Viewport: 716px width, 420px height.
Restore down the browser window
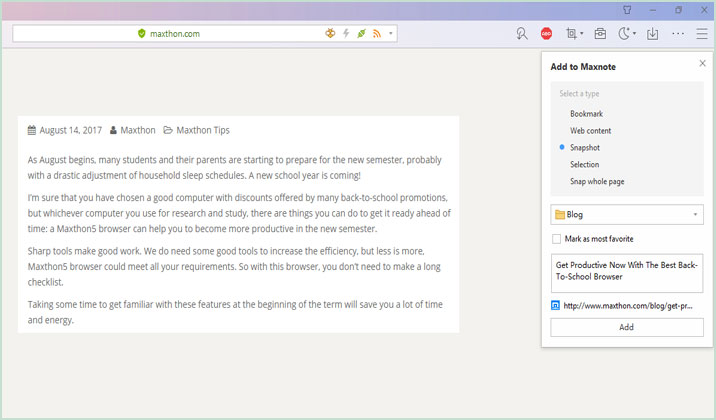(x=679, y=10)
